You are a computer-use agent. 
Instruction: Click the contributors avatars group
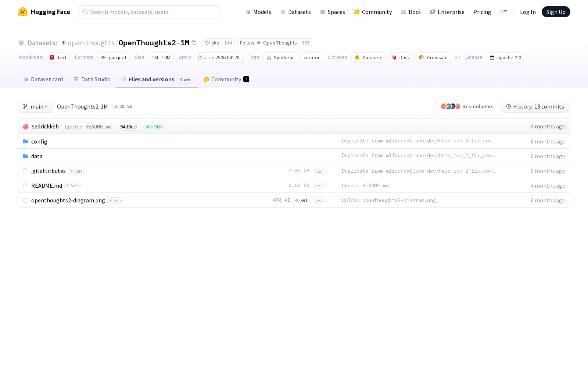tap(451, 106)
